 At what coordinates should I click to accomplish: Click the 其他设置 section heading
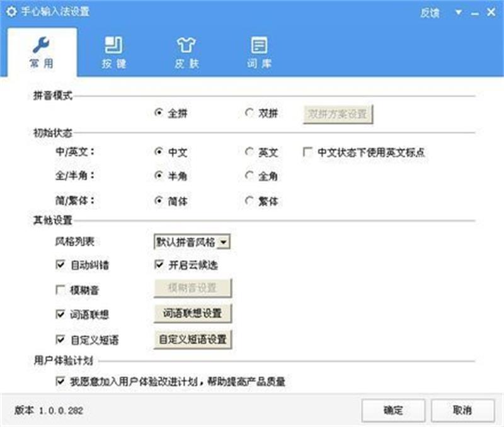(53, 220)
